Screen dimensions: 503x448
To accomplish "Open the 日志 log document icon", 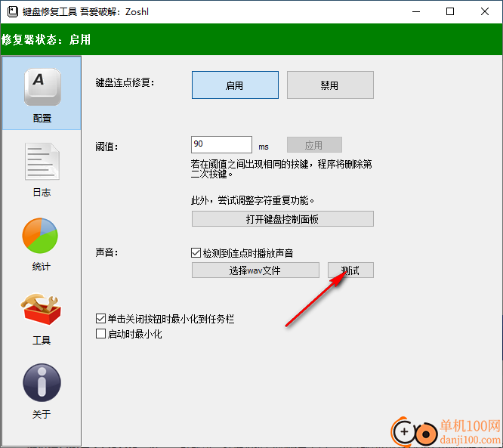I will pos(42,162).
